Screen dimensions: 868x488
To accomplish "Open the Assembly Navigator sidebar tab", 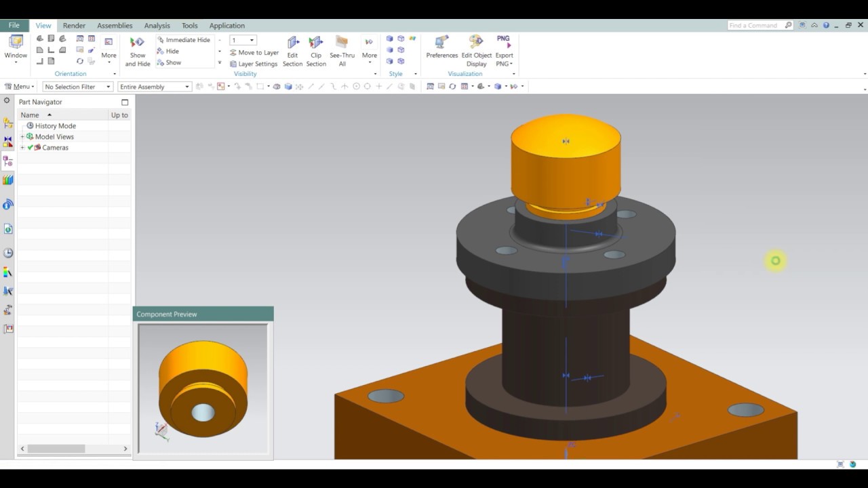I will (x=8, y=123).
